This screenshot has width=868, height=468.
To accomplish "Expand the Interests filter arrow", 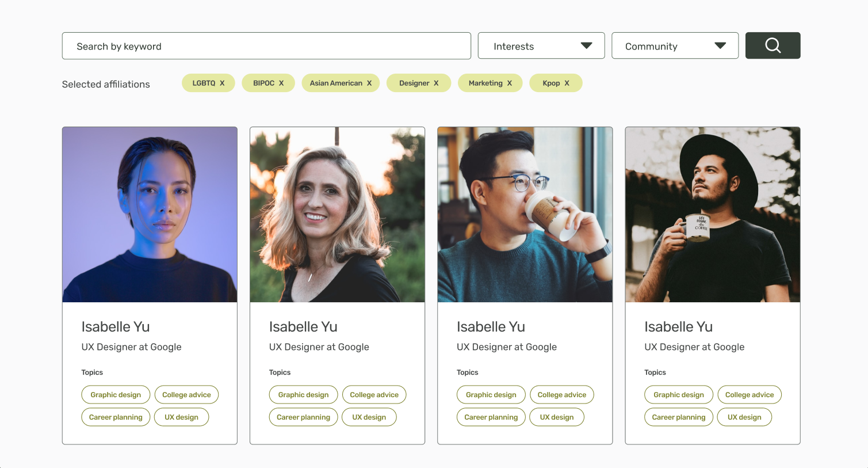I will (587, 45).
